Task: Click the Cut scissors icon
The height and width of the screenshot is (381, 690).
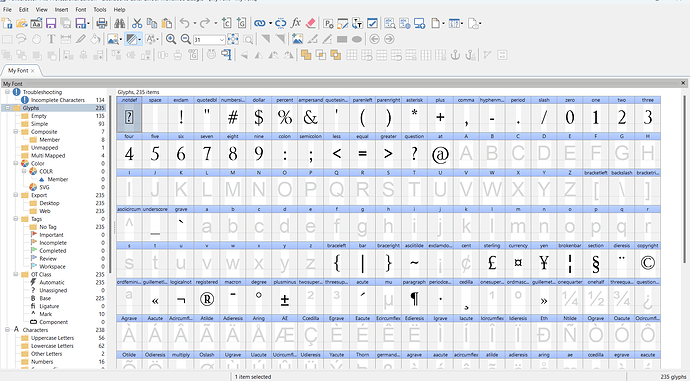Action: 137,23
